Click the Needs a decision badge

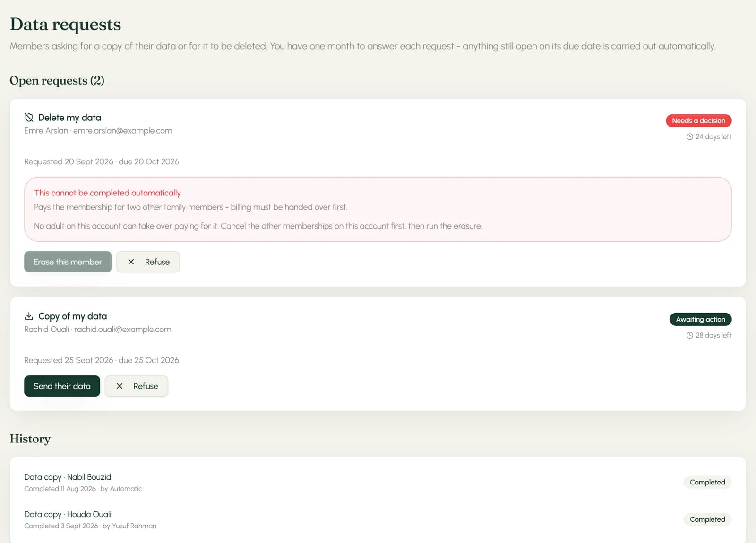[x=698, y=121]
